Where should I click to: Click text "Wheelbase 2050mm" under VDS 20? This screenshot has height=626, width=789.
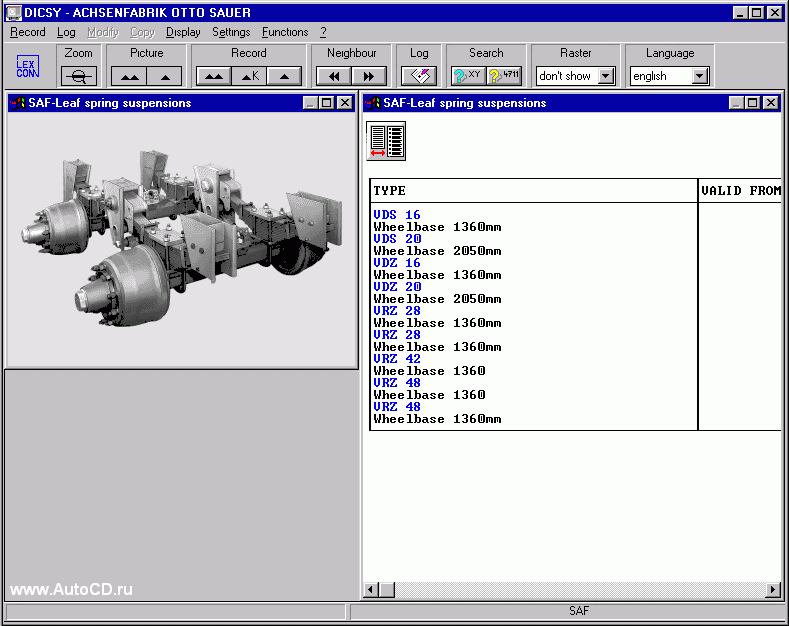pyautogui.click(x=437, y=251)
